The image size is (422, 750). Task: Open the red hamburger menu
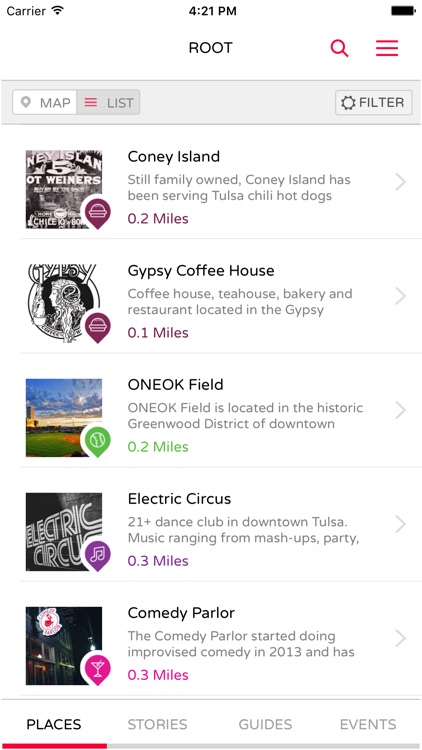pyautogui.click(x=387, y=48)
